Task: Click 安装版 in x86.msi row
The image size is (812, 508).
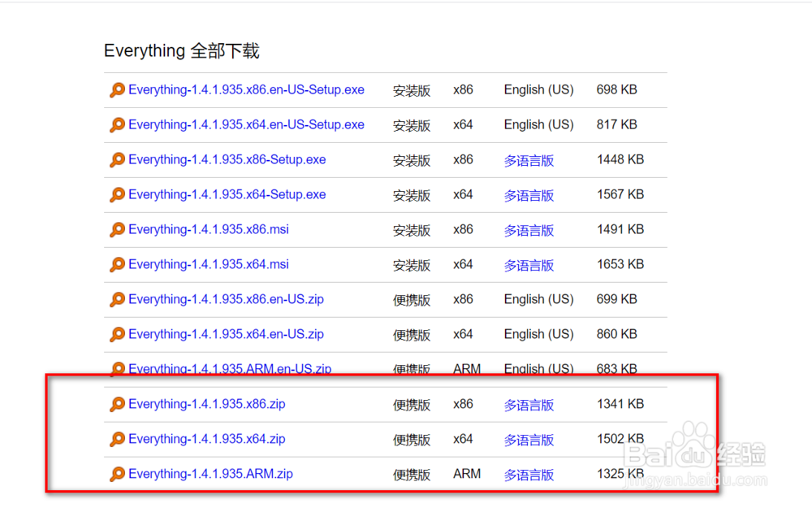Action: pos(412,230)
